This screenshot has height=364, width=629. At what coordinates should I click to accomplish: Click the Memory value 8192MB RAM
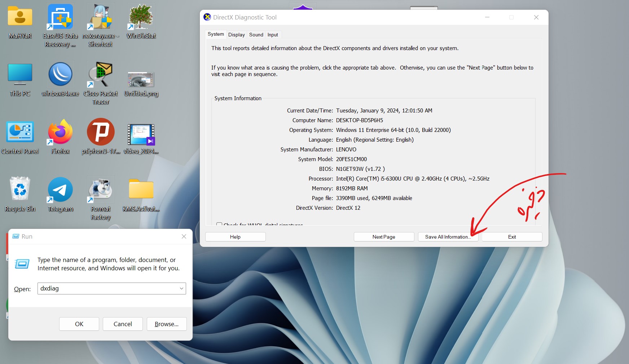coord(352,188)
